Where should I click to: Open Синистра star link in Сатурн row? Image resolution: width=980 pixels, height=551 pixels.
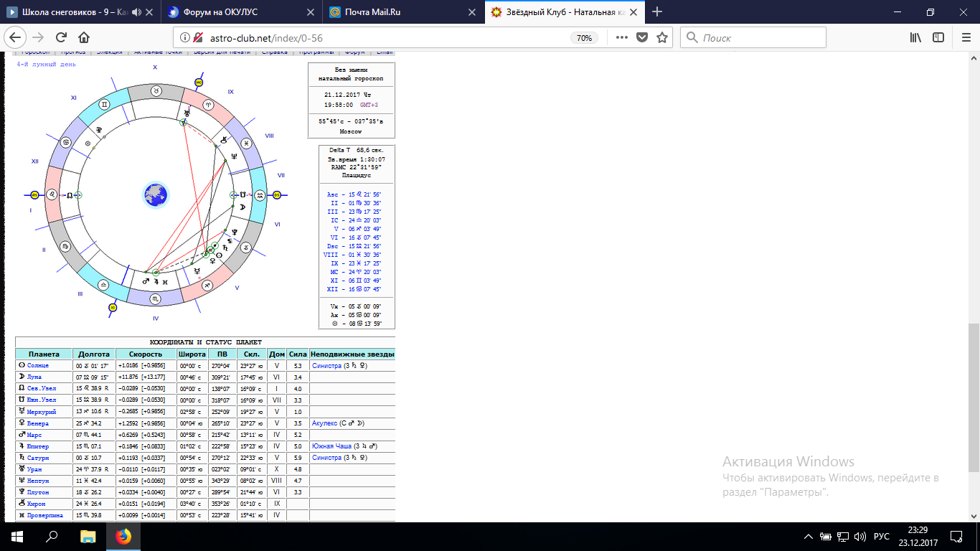[x=326, y=458]
